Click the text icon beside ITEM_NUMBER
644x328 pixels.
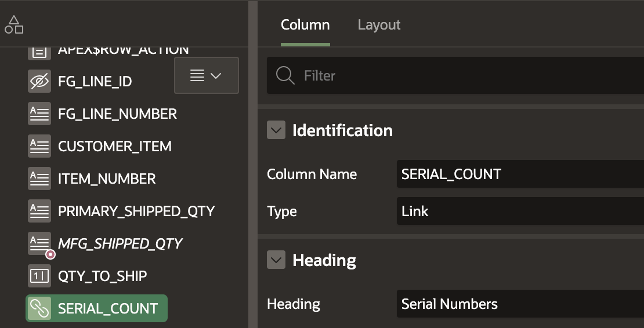39,178
